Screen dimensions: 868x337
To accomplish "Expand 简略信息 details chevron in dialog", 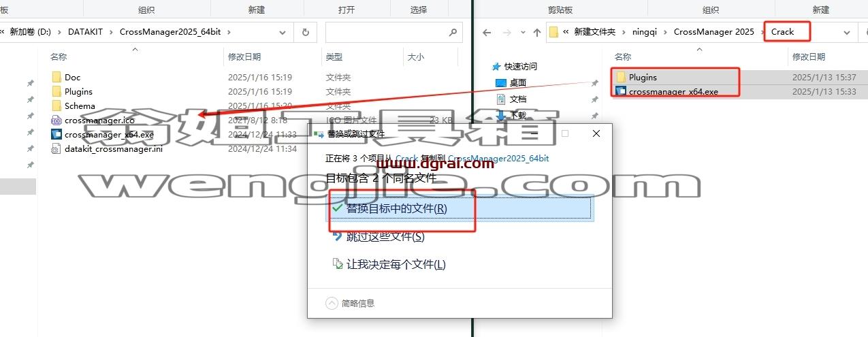I will [332, 303].
